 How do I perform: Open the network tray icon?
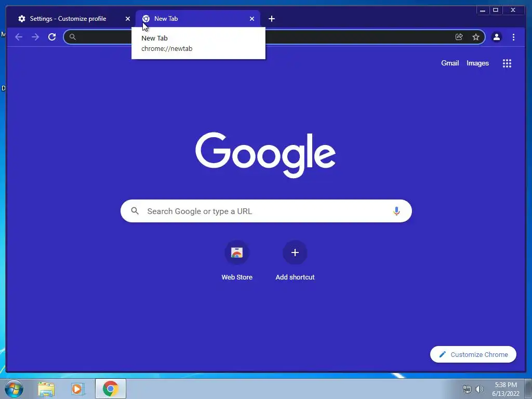pos(467,389)
